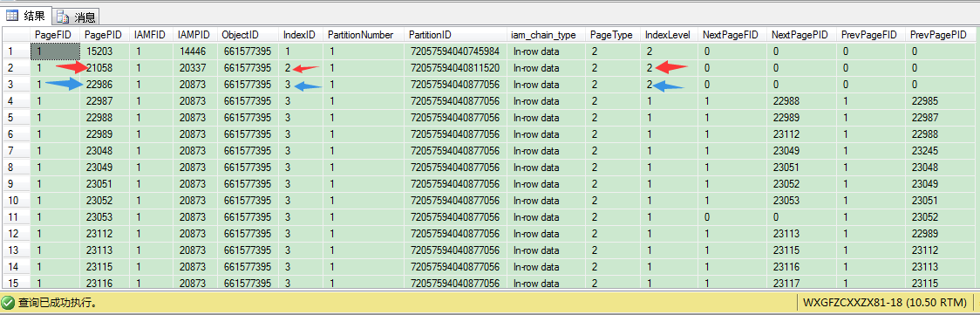Screen dimensions: 980x315
Task: Select the ObjectID column header
Action: tap(248, 35)
